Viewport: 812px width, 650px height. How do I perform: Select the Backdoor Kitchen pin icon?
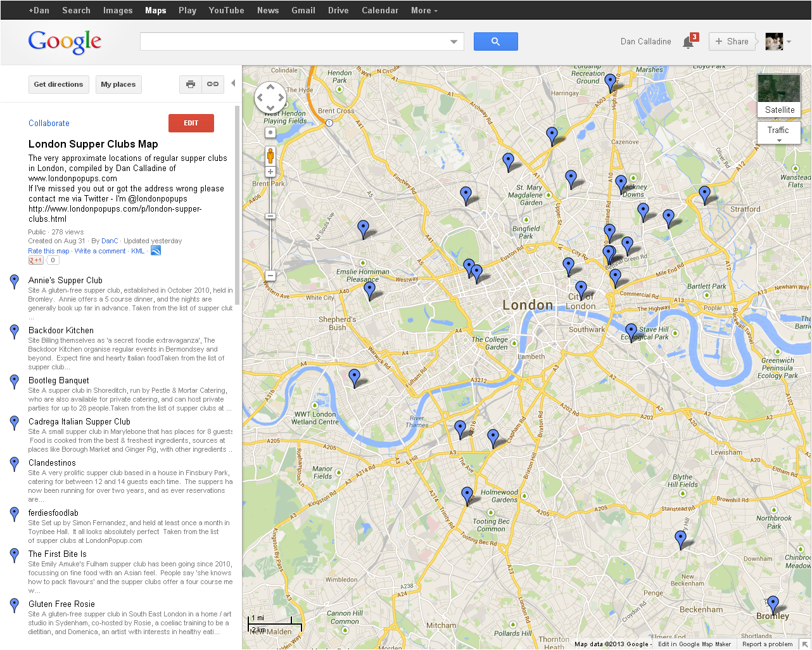point(15,332)
